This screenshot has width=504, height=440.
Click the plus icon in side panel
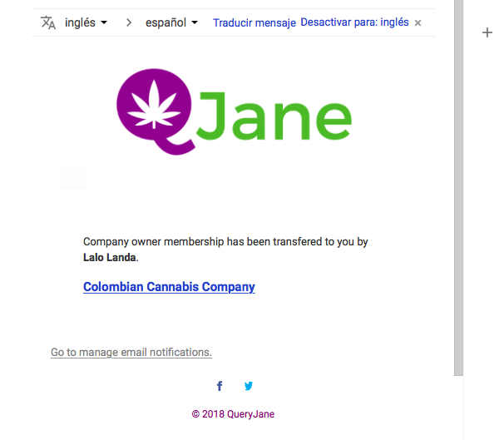pyautogui.click(x=487, y=32)
